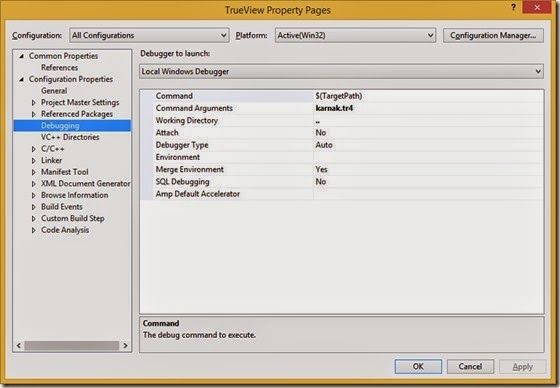The image size is (560, 388).
Task: Select the Working Directory property name
Action: pyautogui.click(x=186, y=120)
